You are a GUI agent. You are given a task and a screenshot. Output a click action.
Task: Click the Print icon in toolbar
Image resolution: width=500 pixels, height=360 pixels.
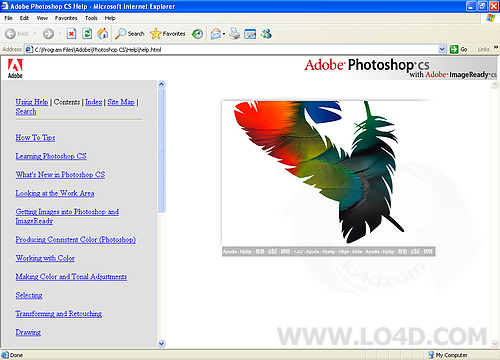(235, 34)
